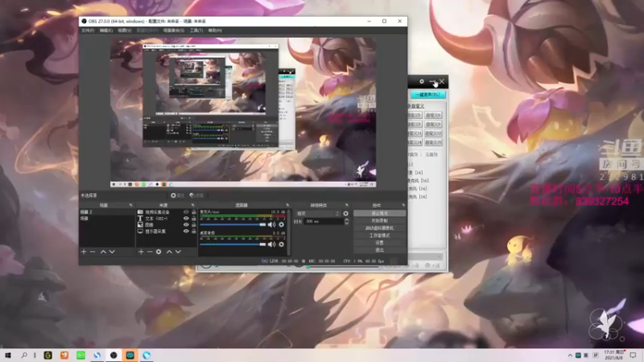
Task: Move the scene up in the Scenes list
Action: coord(103,252)
